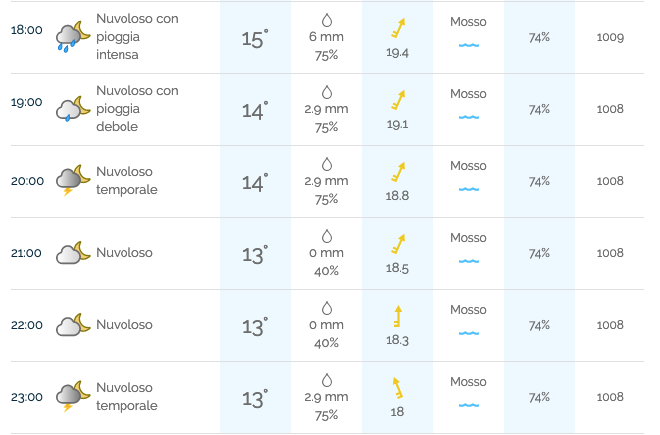Image resolution: width=660 pixels, height=435 pixels.
Task: Click the wind arrow above 19.4
Action: tap(398, 28)
